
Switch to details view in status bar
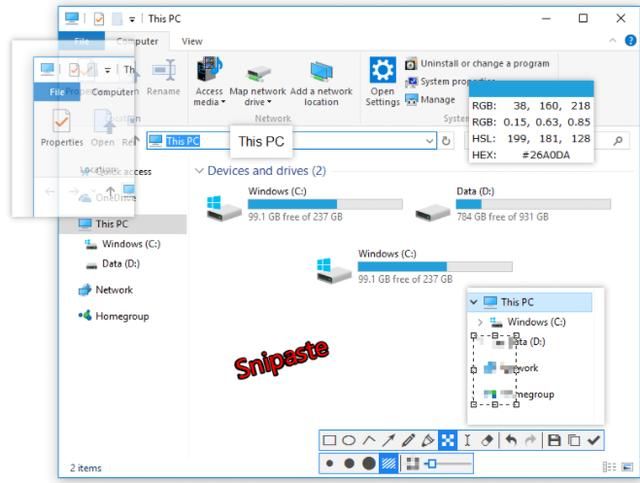coord(609,467)
